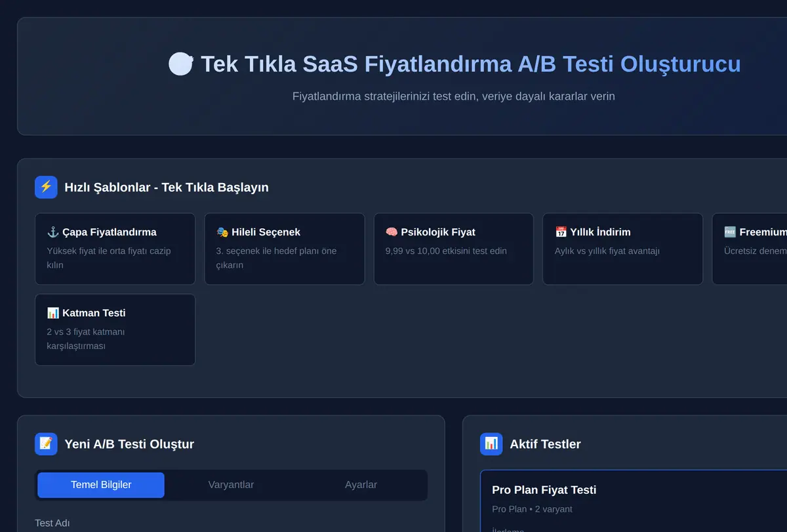Image resolution: width=787 pixels, height=532 pixels.
Task: Click the memo icon beside Yeni A/B Testi Oluştur
Action: (x=46, y=444)
